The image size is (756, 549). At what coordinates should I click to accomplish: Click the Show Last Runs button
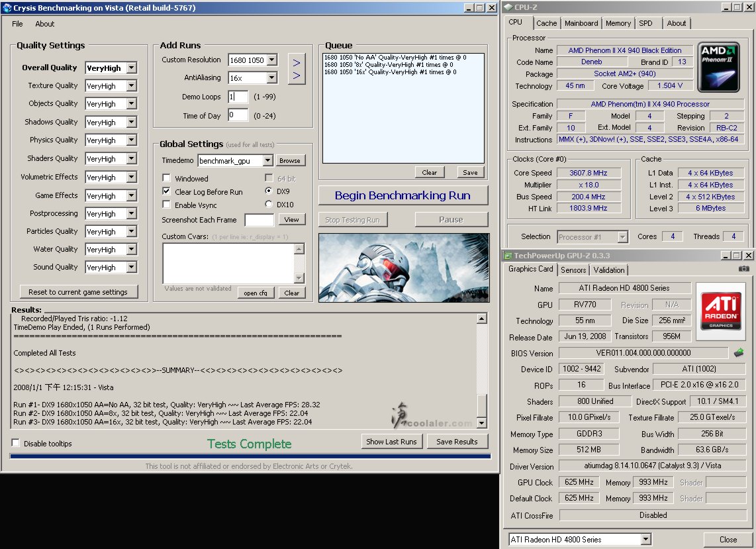(x=391, y=442)
